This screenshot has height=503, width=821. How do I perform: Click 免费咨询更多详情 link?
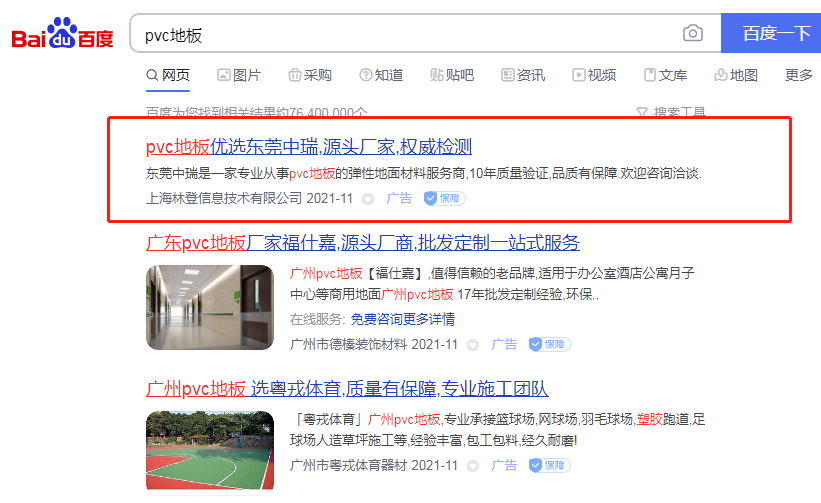(x=403, y=319)
